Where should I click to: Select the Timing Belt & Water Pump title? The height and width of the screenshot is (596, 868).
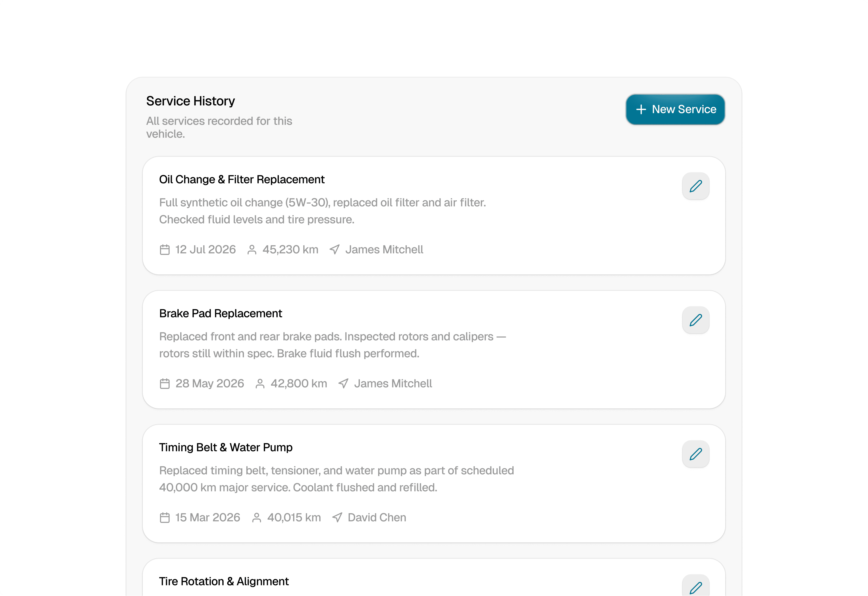tap(226, 447)
